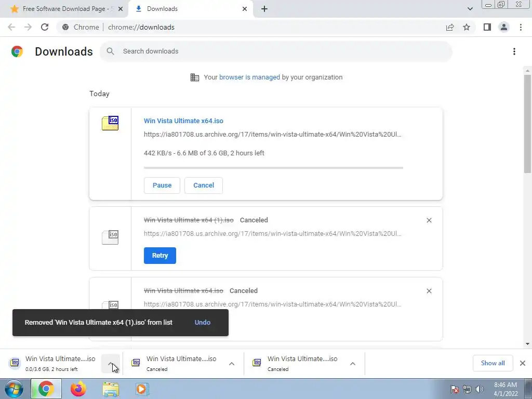Expand options for middle canceled shelf item
Viewport: 532px width, 399px height.
[232, 363]
